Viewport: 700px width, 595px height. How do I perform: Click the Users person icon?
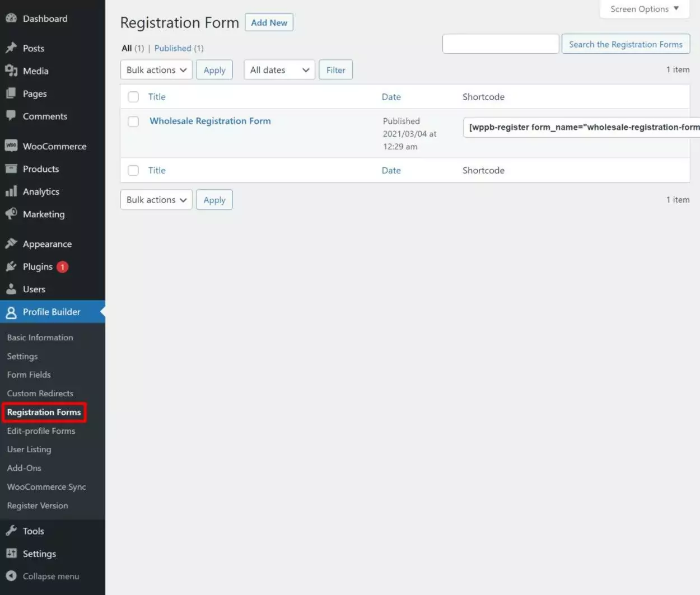[11, 289]
